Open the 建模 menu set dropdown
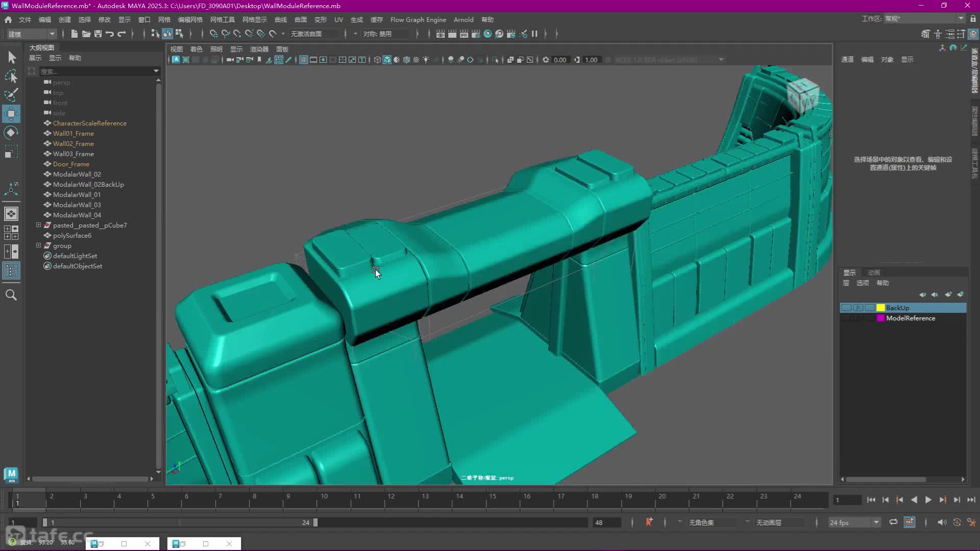The width and height of the screenshot is (980, 551). [x=32, y=34]
